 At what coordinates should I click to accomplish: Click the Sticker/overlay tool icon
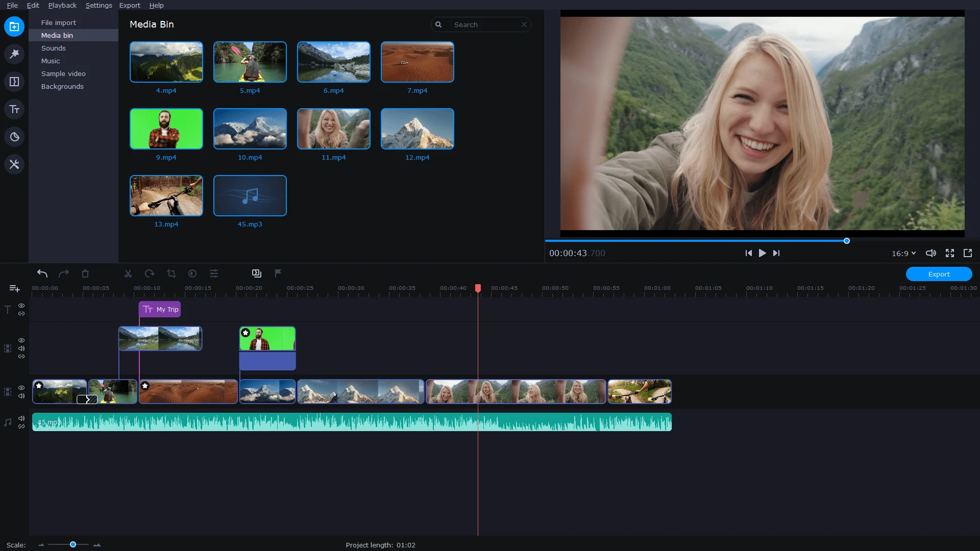(x=14, y=137)
